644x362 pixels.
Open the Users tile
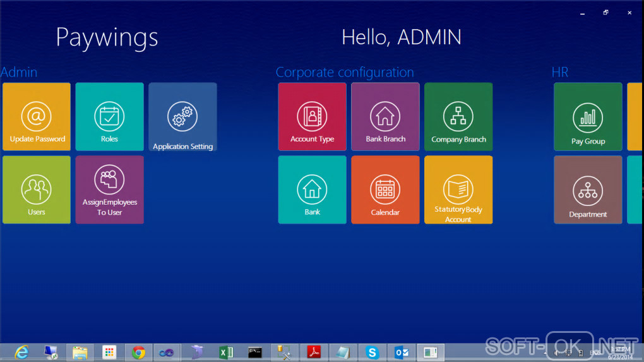point(37,190)
